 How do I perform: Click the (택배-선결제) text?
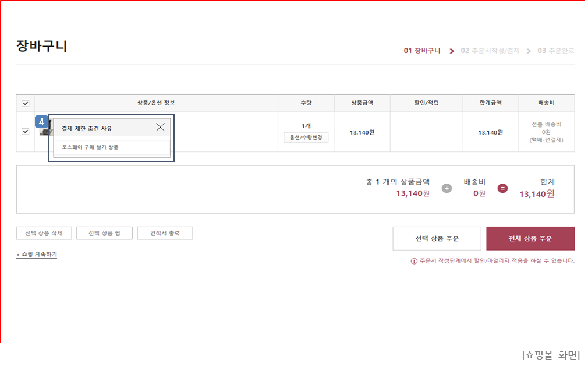click(547, 140)
